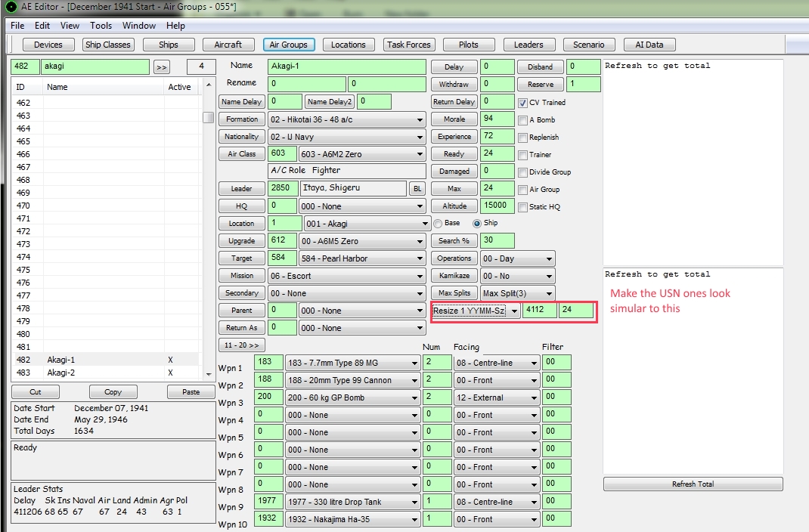Screen dimensions: 809x532
Task: Click the Name Delay button
Action: click(x=241, y=102)
